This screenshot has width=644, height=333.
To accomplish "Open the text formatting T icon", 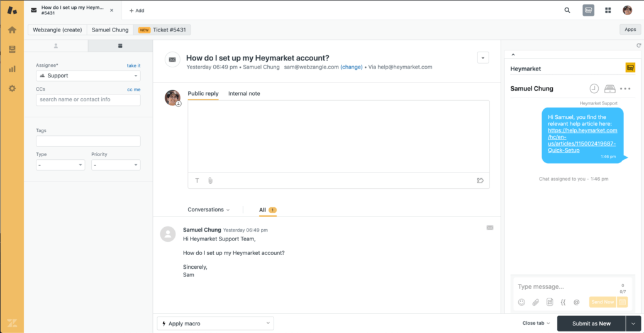I will click(x=197, y=181).
